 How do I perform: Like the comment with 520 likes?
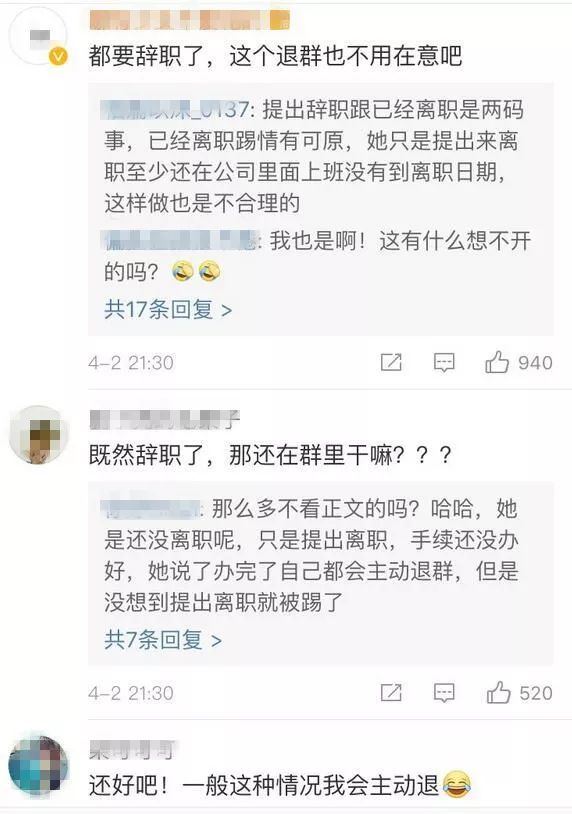click(x=498, y=693)
